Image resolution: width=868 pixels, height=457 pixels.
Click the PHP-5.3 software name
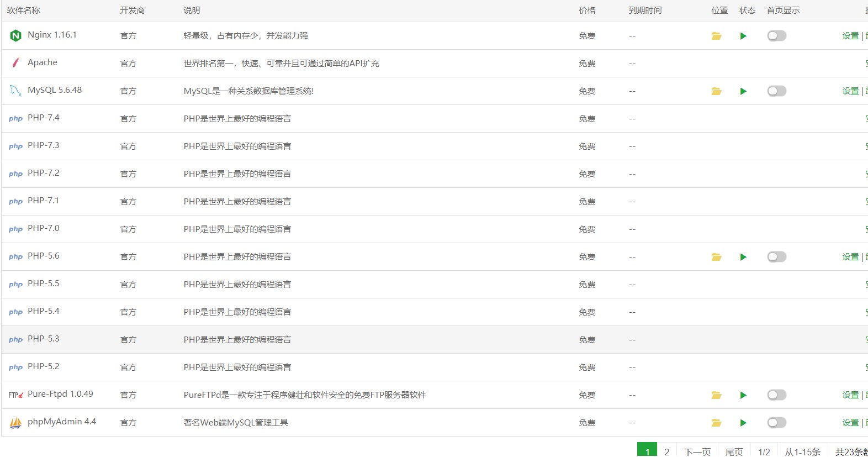pyautogui.click(x=44, y=339)
